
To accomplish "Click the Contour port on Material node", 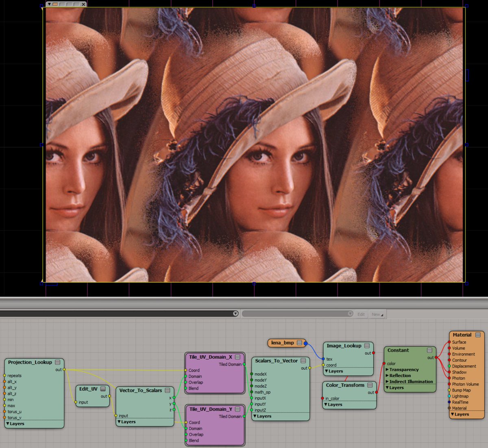I will (x=449, y=360).
